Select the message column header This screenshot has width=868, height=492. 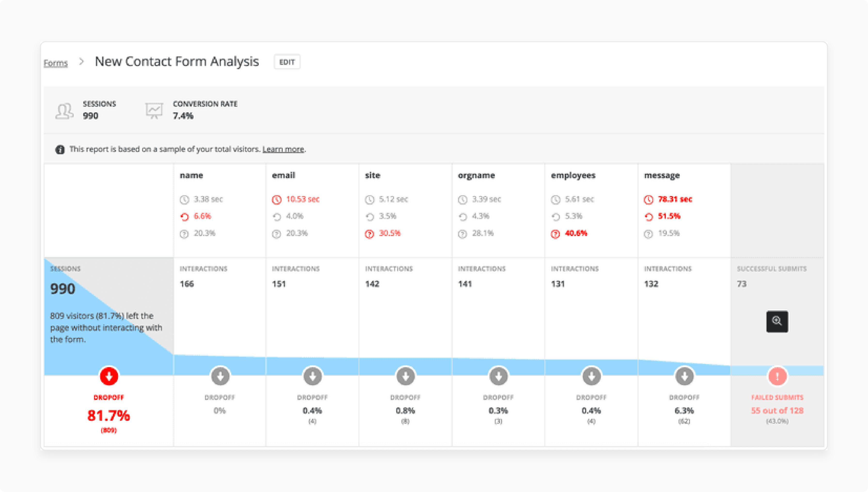coord(662,176)
